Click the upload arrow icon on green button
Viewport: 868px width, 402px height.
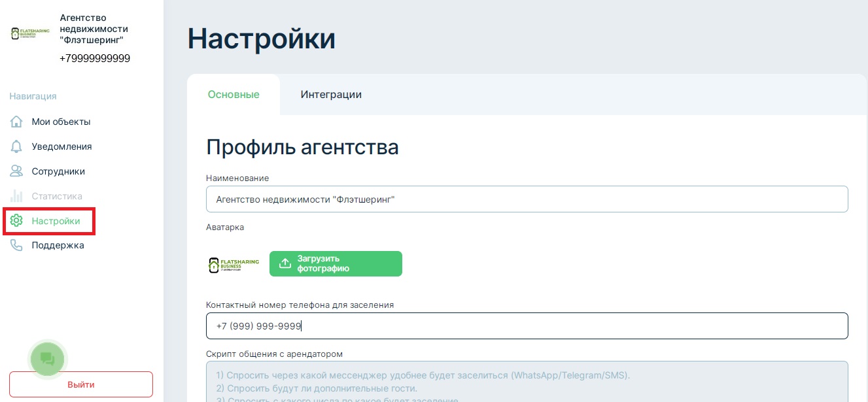285,263
